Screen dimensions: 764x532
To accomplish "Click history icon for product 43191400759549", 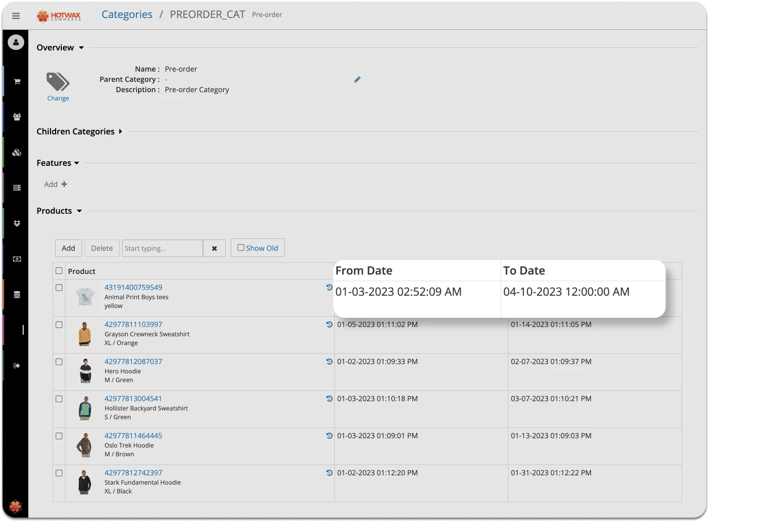I will (x=329, y=287).
